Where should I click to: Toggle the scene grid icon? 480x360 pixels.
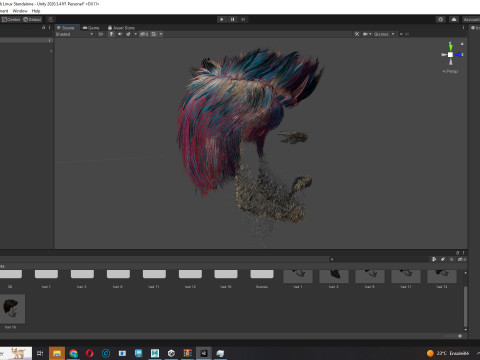pyautogui.click(x=154, y=34)
